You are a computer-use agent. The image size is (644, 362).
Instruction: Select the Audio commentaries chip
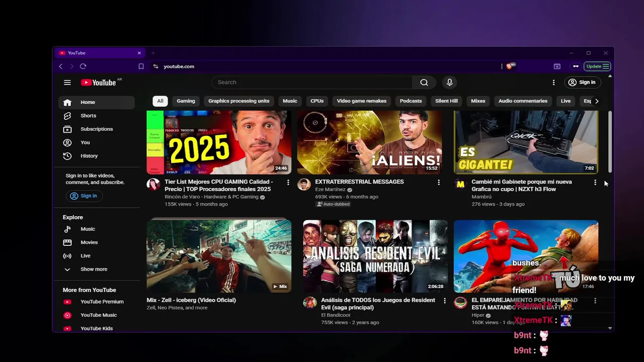click(523, 101)
